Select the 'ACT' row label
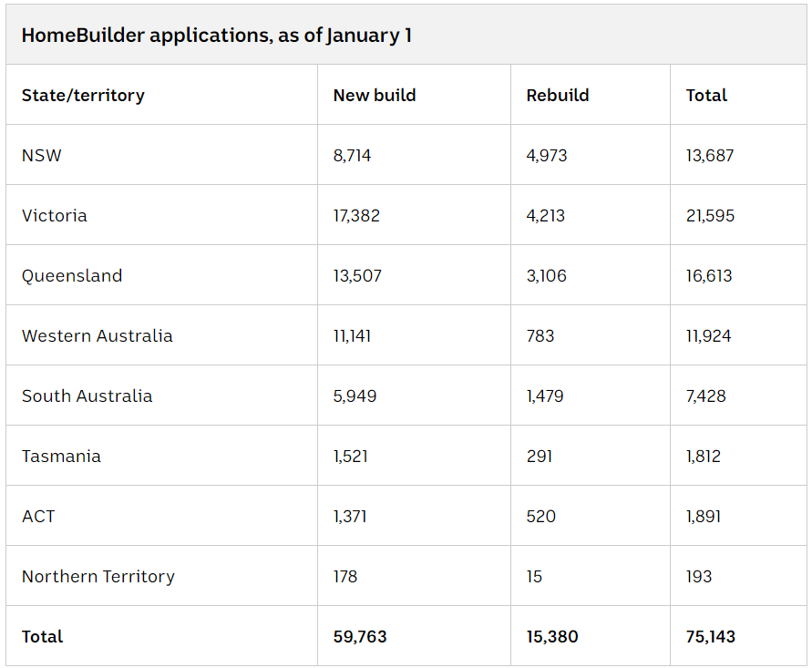 point(38,517)
